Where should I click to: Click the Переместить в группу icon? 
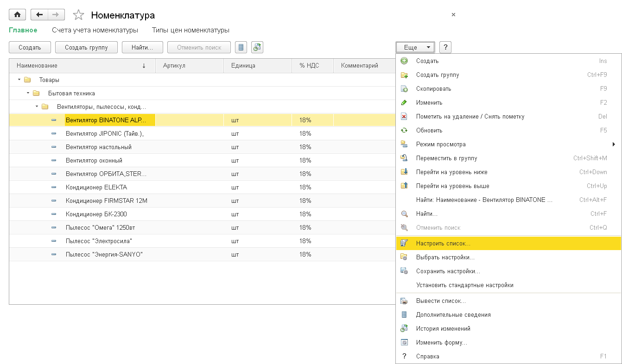404,158
